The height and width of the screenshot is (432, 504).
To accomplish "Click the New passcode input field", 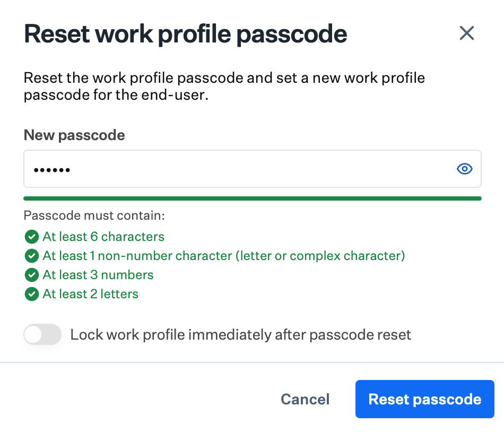I will click(233, 169).
